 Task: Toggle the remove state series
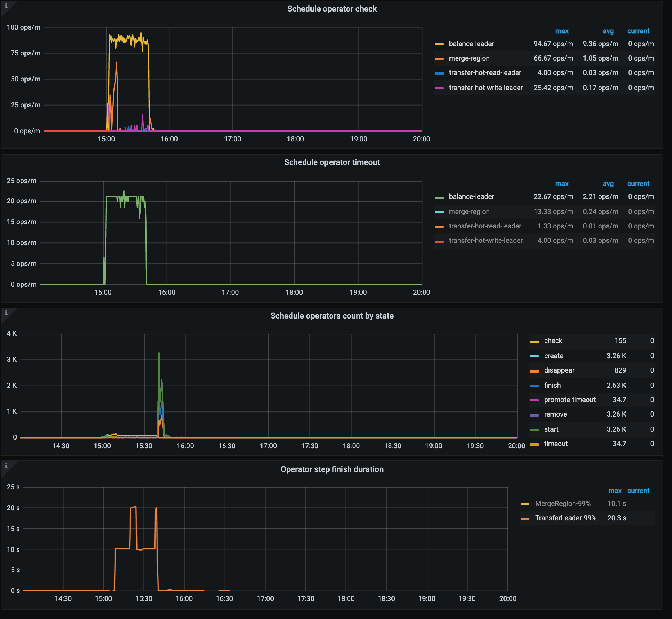pyautogui.click(x=555, y=414)
